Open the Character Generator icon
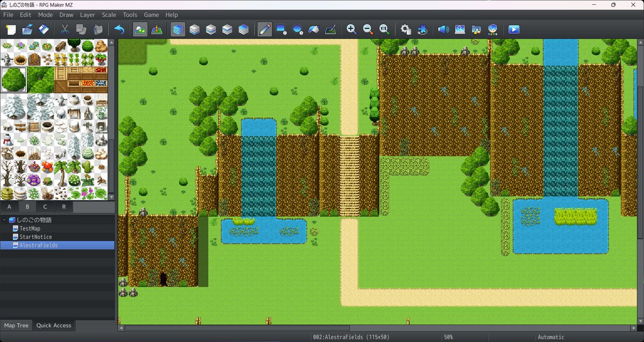 pos(493,29)
